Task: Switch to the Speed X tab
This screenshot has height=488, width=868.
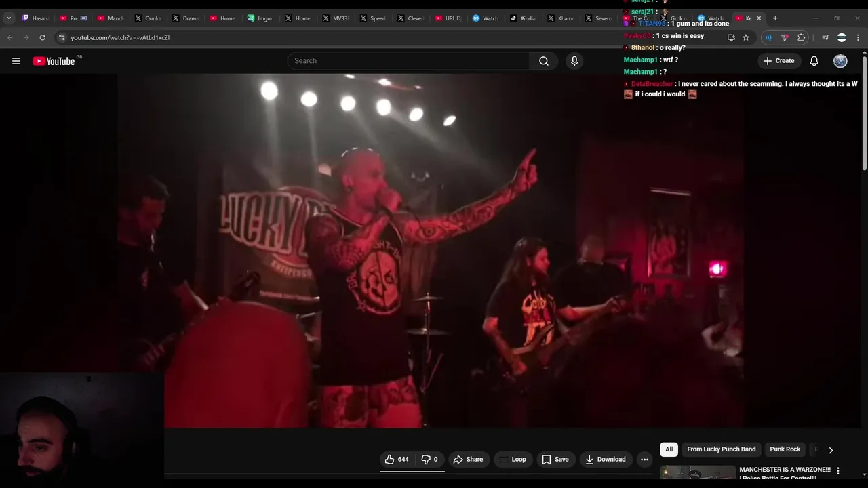Action: point(373,18)
